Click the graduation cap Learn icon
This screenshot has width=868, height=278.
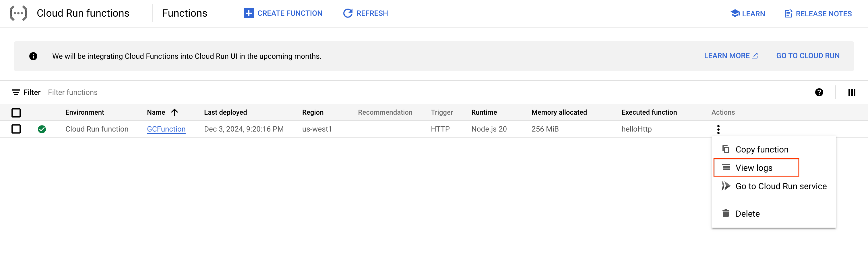click(x=735, y=13)
